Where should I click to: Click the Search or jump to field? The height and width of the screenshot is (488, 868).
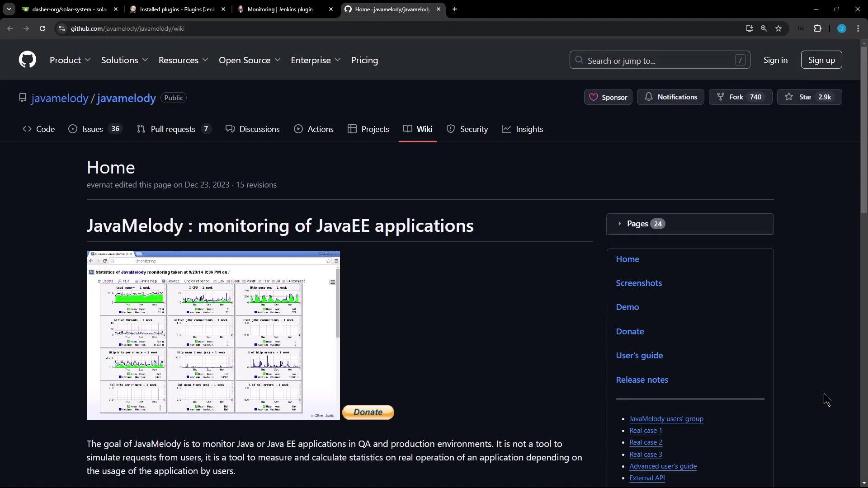point(660,60)
